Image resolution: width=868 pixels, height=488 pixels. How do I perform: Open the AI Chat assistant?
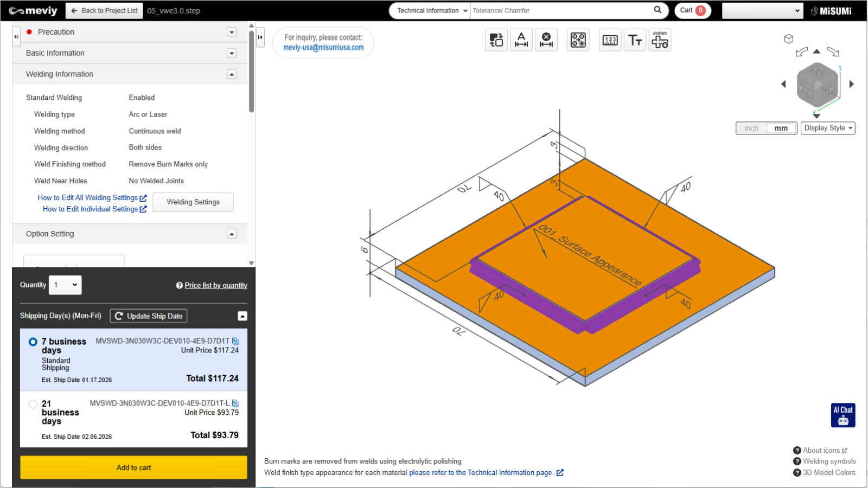point(843,415)
